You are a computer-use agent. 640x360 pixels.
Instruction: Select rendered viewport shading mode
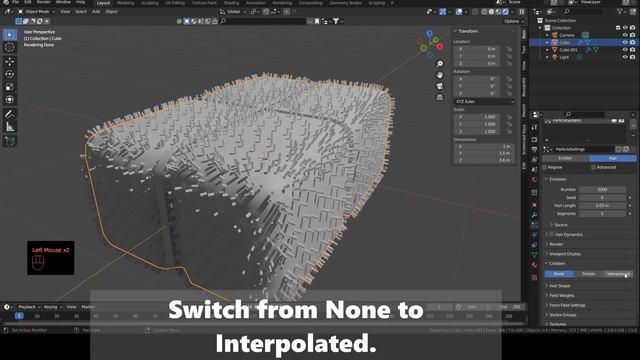(505, 12)
